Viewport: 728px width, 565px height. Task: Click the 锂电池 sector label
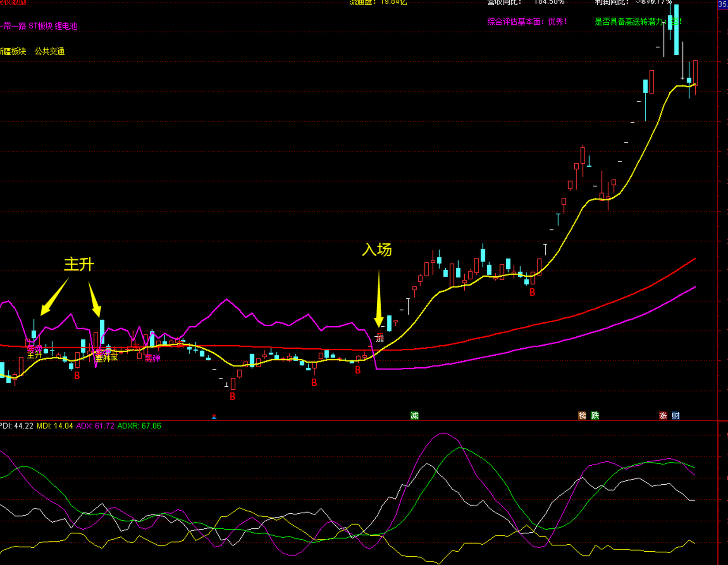pyautogui.click(x=66, y=26)
